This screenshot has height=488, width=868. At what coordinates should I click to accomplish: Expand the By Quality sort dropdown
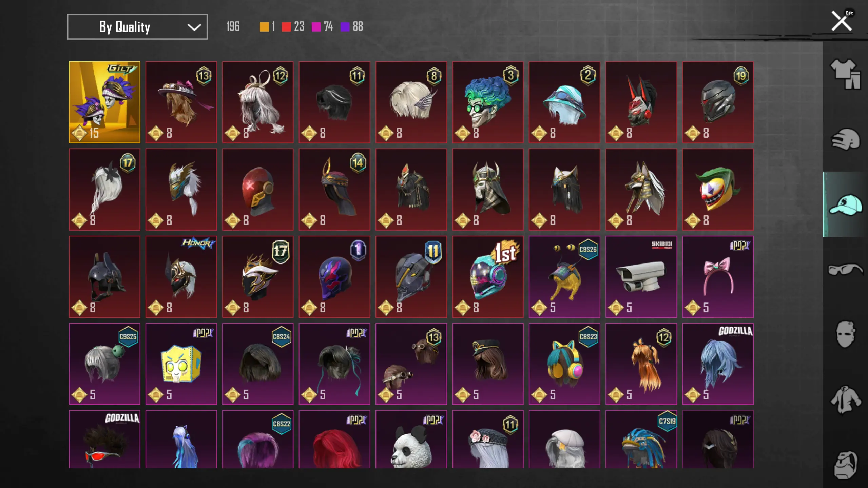tap(137, 26)
